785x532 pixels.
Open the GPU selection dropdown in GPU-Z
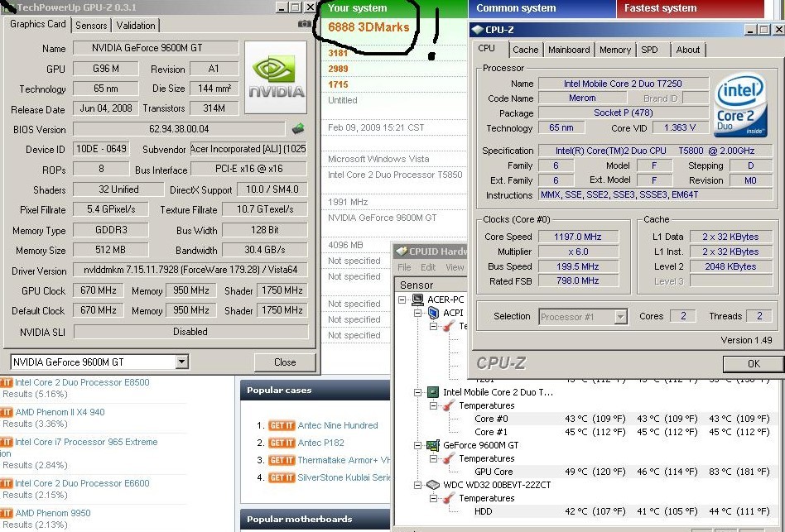pos(182,362)
